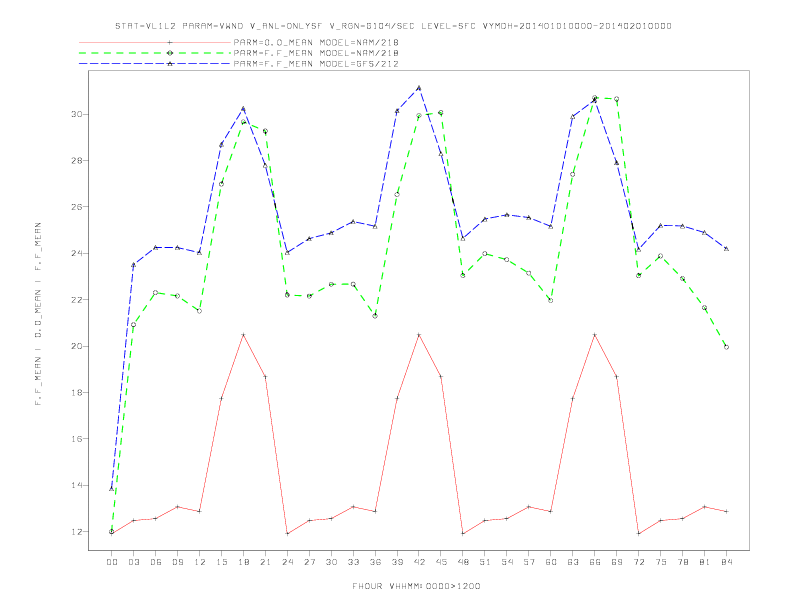Click y-axis tick value 14
The height and width of the screenshot is (612, 792).
tap(76, 485)
